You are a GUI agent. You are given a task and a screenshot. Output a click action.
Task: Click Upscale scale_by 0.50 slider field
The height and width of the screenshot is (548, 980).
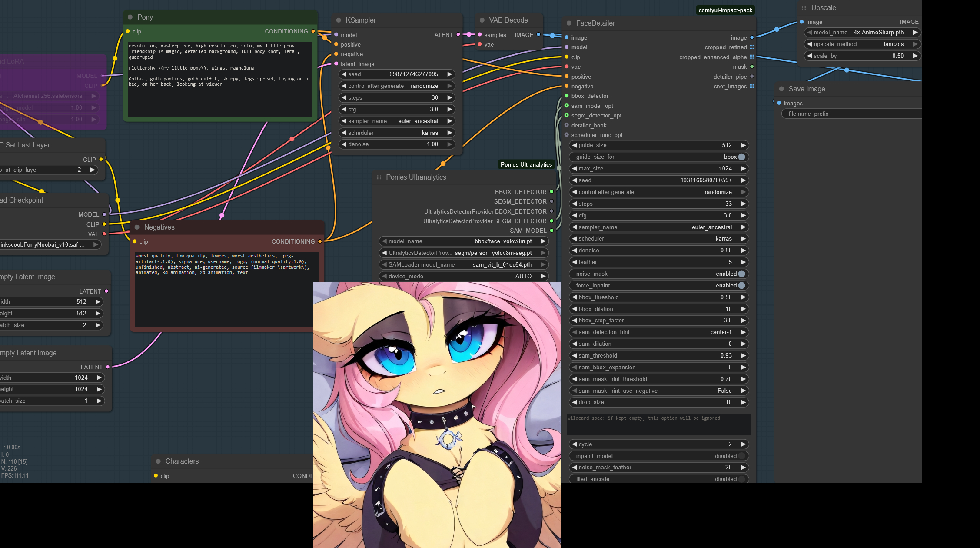pos(862,56)
